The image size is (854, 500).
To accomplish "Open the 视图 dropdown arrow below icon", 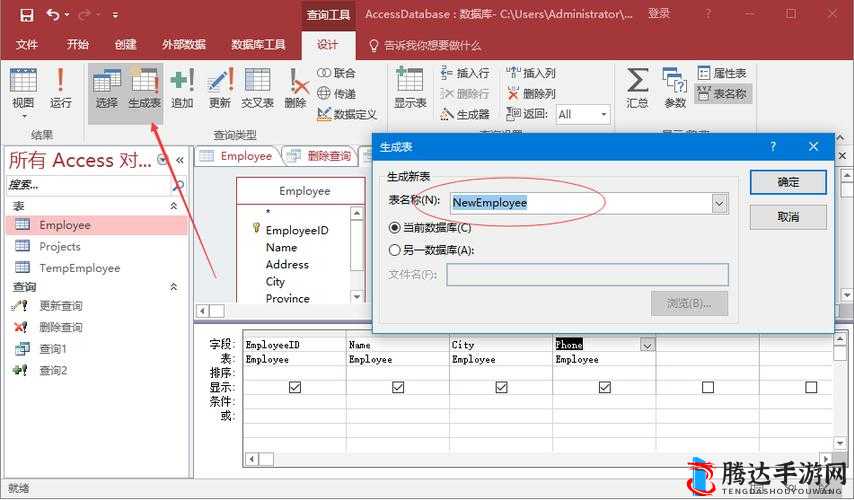I will (23, 116).
